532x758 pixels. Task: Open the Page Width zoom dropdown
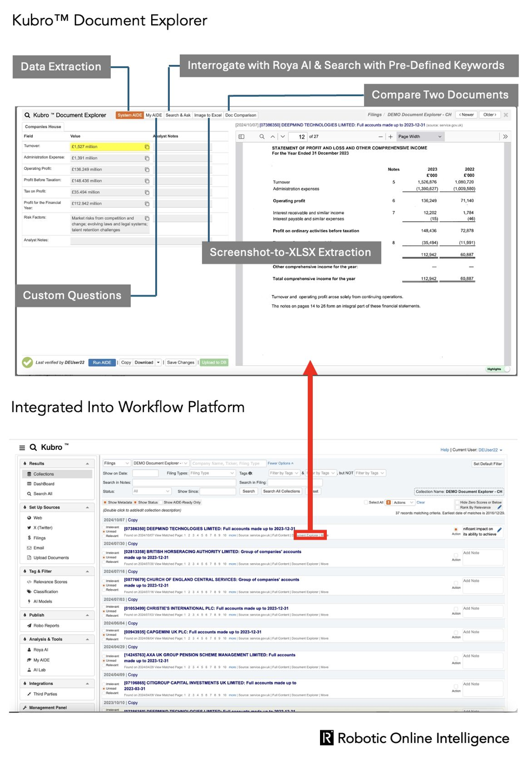coord(420,137)
